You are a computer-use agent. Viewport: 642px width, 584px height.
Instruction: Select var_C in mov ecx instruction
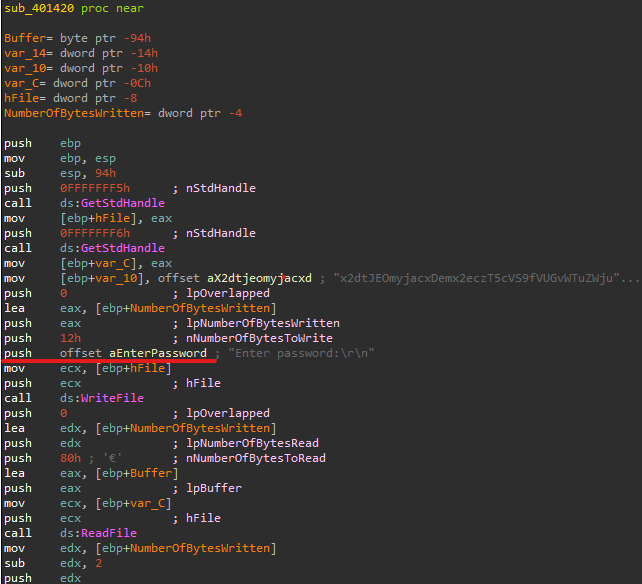tap(147, 503)
